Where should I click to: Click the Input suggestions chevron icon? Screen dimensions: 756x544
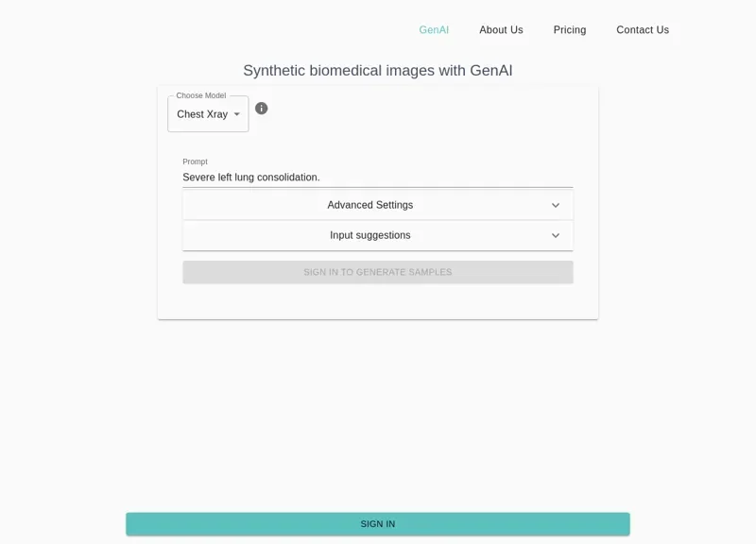pyautogui.click(x=556, y=236)
